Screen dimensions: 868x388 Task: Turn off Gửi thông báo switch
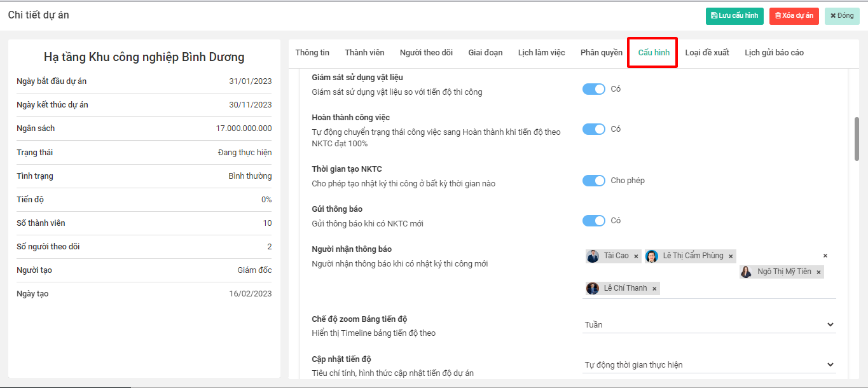coord(594,221)
